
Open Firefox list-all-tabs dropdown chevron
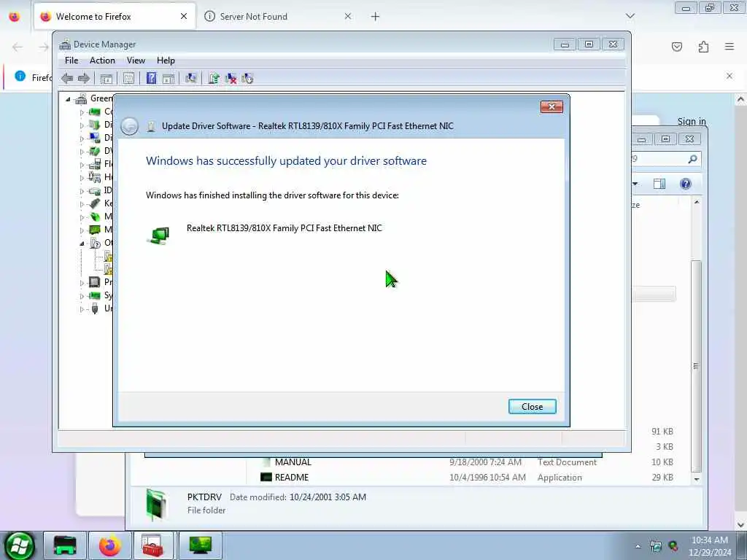pyautogui.click(x=630, y=16)
